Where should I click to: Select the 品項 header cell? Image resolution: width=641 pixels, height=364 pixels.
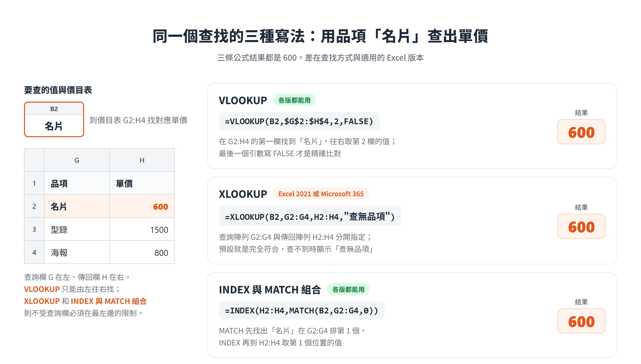[x=77, y=183]
